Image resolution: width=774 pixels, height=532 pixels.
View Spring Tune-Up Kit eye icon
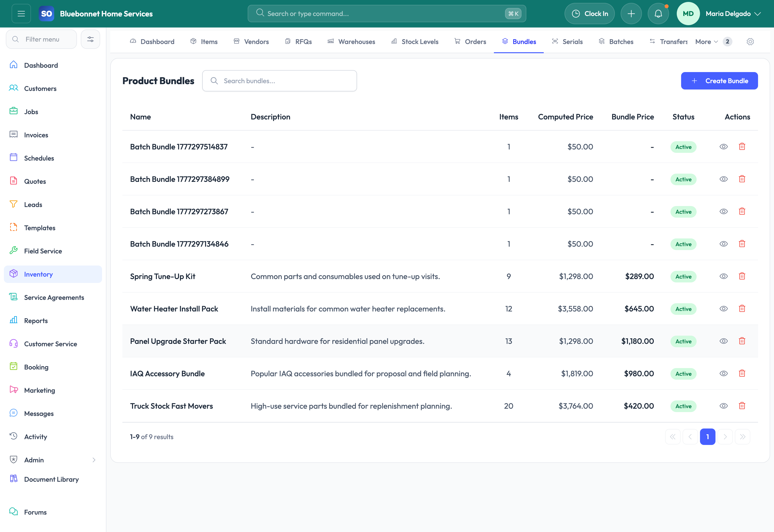723,276
